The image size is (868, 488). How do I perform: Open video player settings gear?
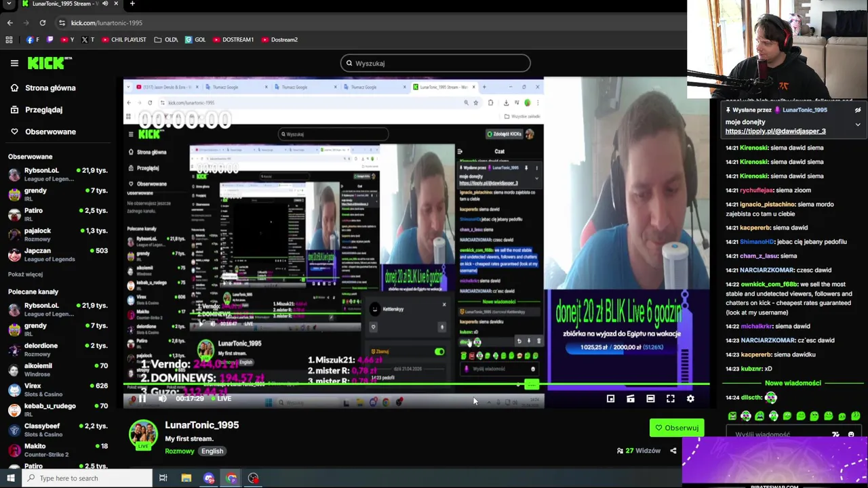click(690, 399)
